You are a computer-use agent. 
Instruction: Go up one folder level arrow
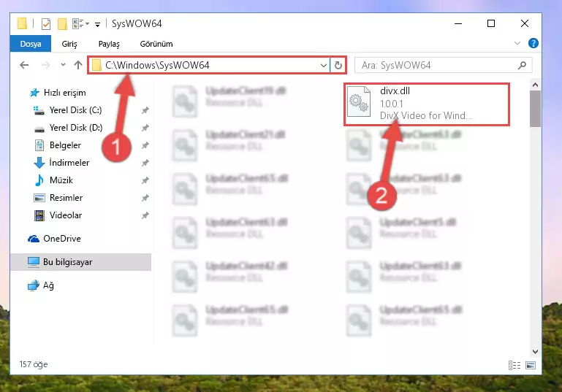click(77, 65)
